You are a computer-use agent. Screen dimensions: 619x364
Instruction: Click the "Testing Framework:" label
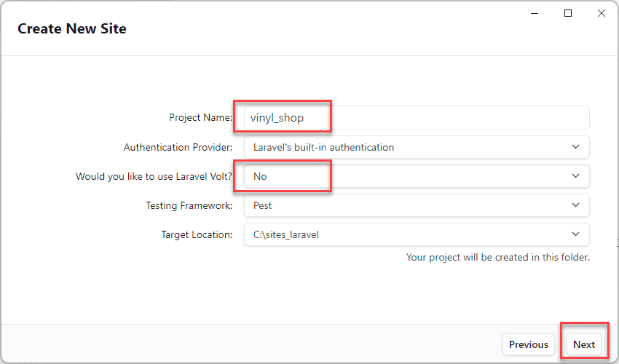coord(189,205)
